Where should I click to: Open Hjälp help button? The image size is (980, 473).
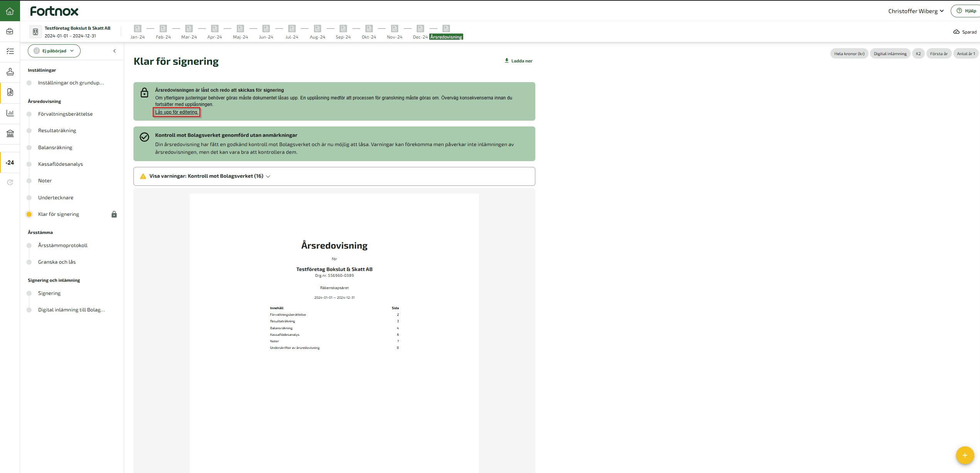pyautogui.click(x=966, y=11)
